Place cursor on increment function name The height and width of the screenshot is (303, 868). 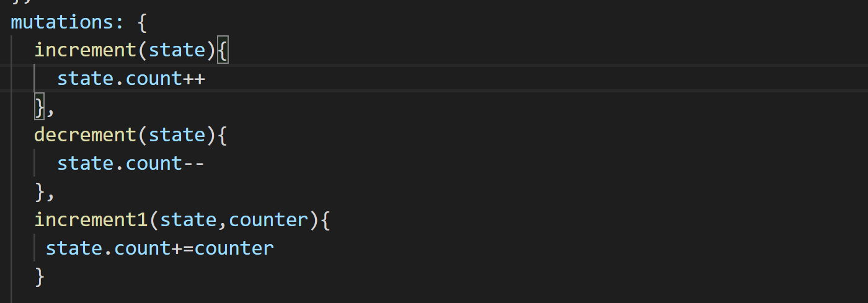[x=86, y=50]
